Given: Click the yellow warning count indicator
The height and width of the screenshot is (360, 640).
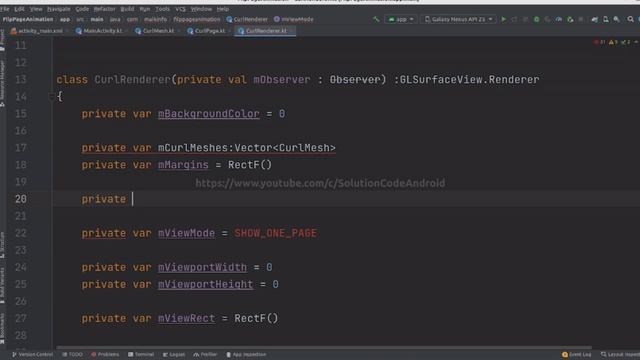Looking at the screenshot, I should click(x=613, y=42).
